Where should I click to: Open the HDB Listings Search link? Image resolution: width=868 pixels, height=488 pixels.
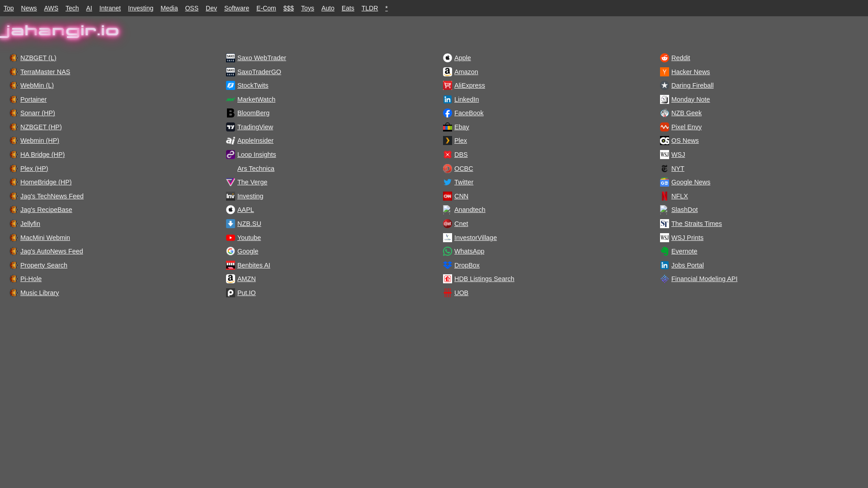(x=484, y=279)
